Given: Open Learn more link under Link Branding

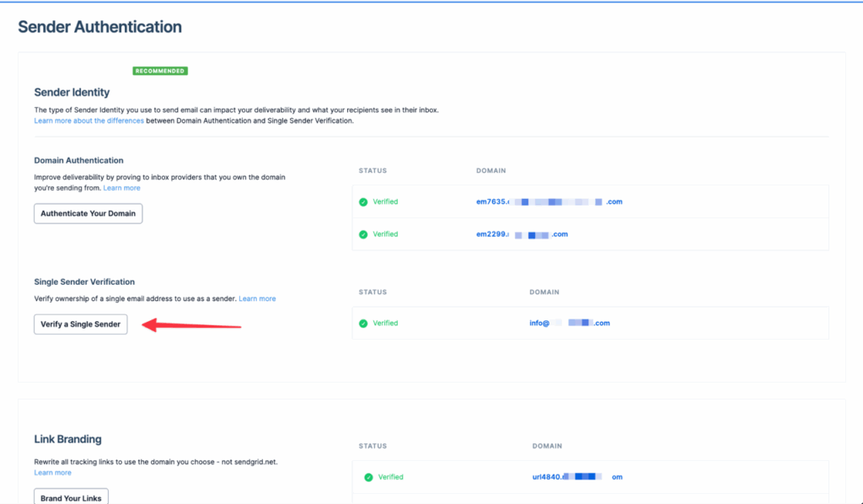Looking at the screenshot, I should pos(52,473).
